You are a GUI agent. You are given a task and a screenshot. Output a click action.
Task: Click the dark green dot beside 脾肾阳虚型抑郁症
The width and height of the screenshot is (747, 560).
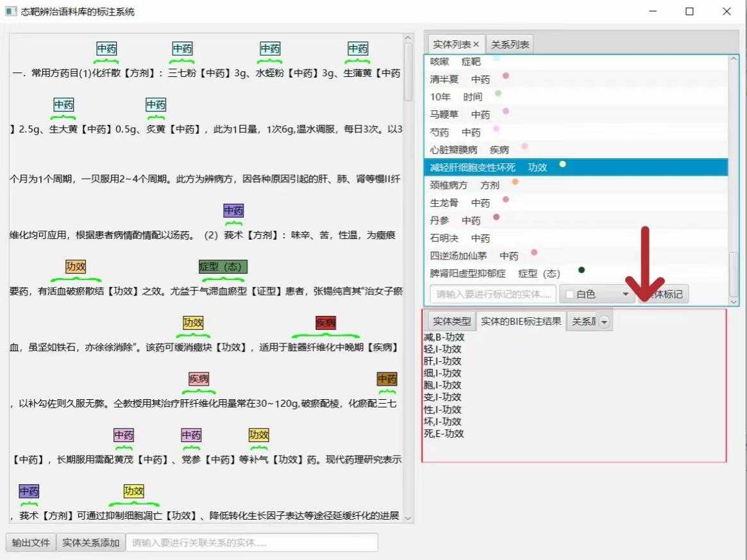[582, 270]
